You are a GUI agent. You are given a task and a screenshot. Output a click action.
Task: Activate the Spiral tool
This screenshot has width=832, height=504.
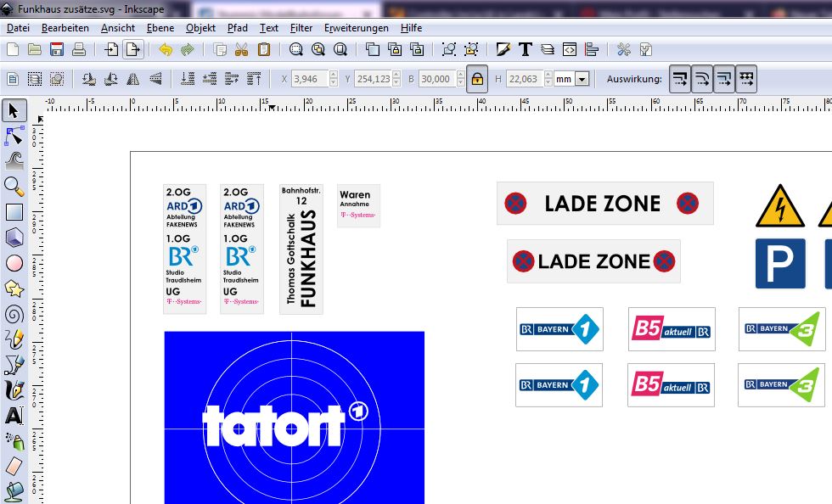[x=14, y=314]
